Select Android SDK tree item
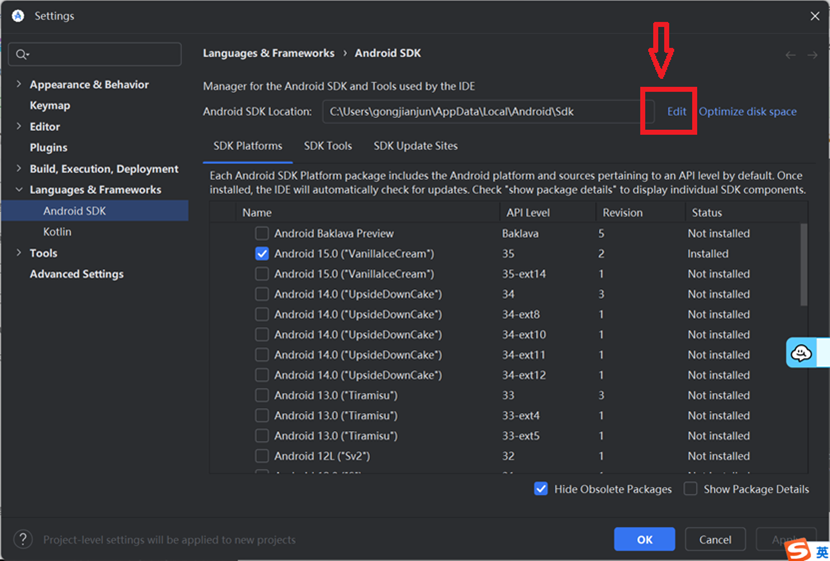830x561 pixels. point(95,211)
